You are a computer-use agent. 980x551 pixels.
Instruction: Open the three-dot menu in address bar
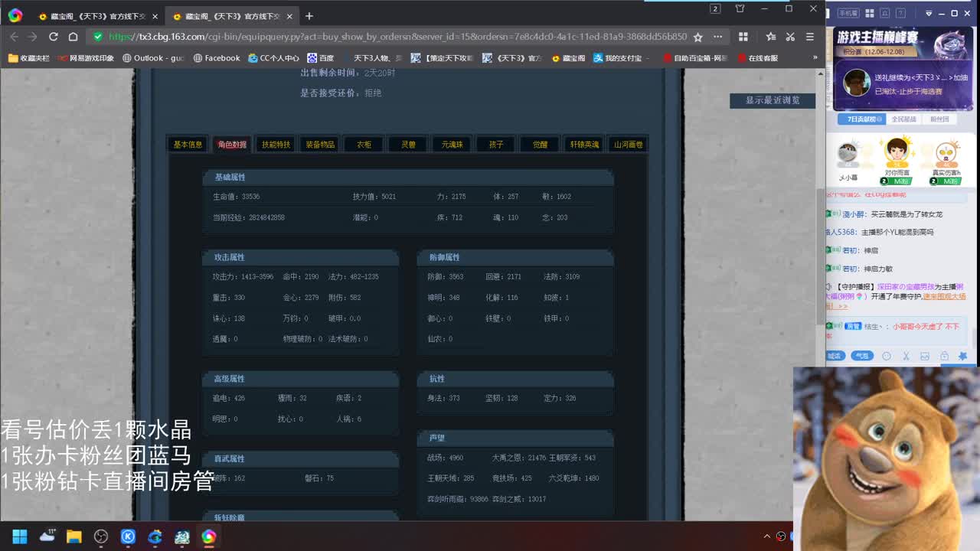click(717, 37)
